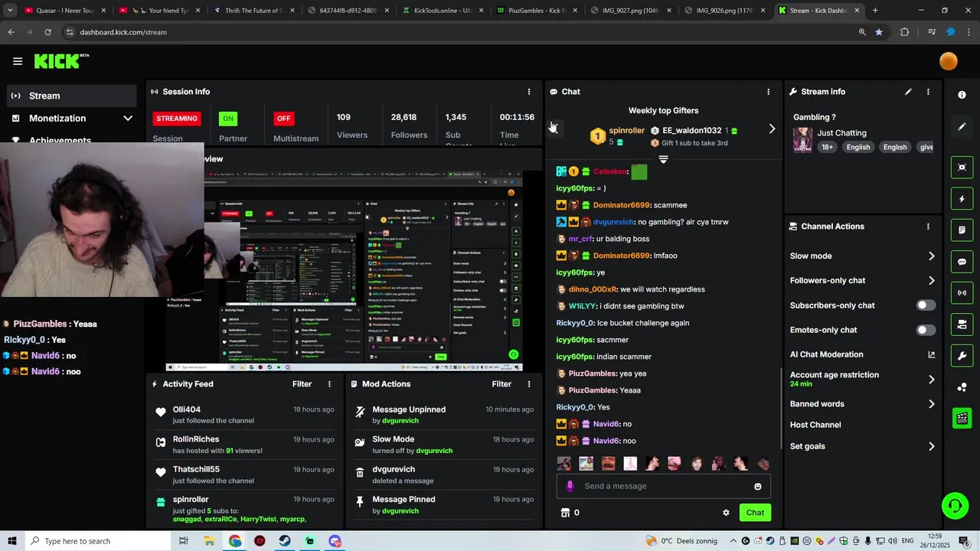This screenshot has height=551, width=980.
Task: Open the hamburger navigation menu
Action: coord(18,61)
